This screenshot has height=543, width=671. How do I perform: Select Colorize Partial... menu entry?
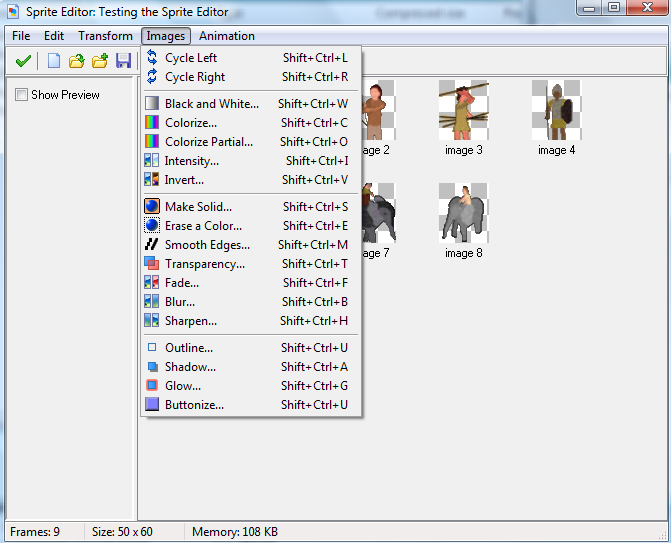[x=251, y=142]
